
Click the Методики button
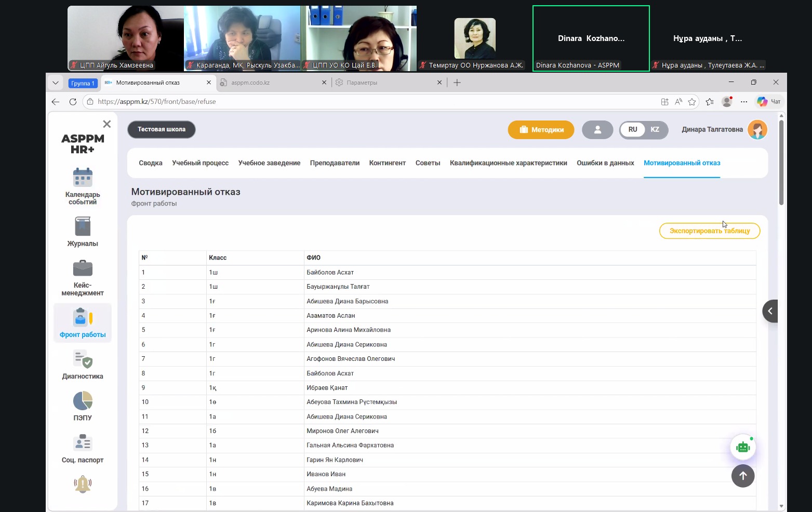coord(541,130)
